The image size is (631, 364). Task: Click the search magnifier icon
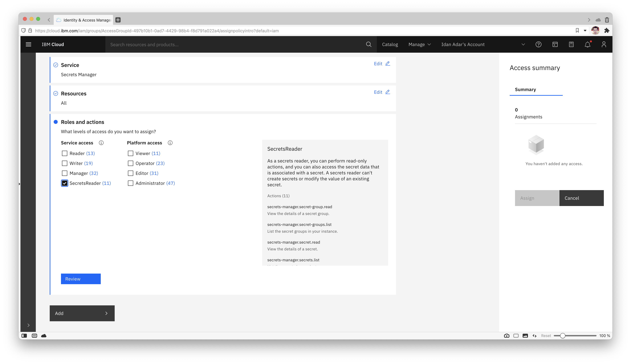[x=368, y=44]
